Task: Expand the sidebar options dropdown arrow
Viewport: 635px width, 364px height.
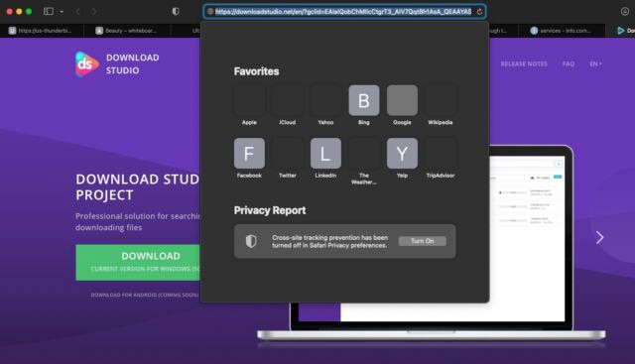Action: [x=62, y=12]
